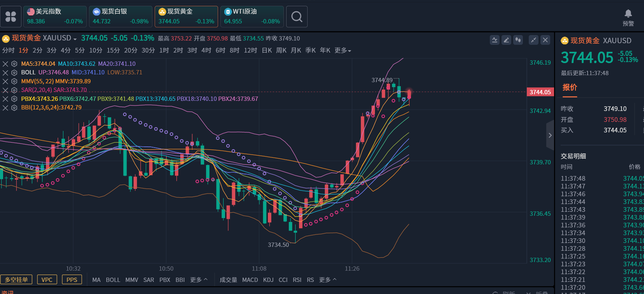
Task: Open the XAUUSD symbol dropdown arrow
Action: pyautogui.click(x=75, y=39)
